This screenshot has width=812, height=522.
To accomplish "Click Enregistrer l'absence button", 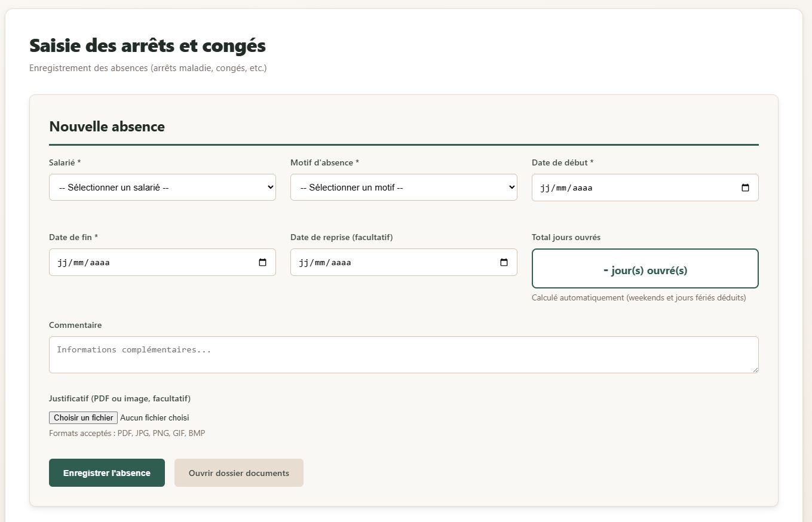I will click(x=106, y=473).
